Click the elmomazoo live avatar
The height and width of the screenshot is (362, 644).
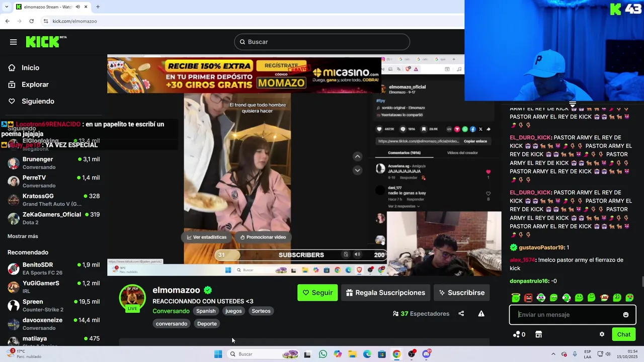(x=132, y=298)
